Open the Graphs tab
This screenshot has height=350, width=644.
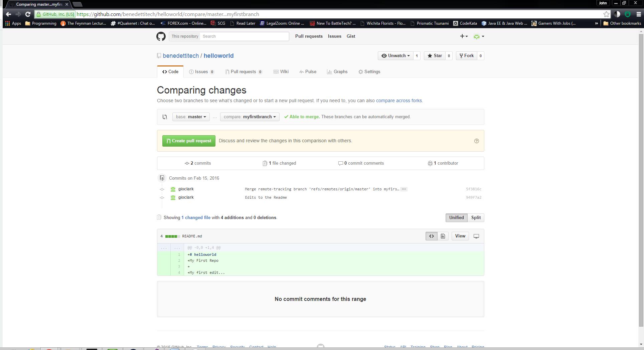tap(337, 72)
